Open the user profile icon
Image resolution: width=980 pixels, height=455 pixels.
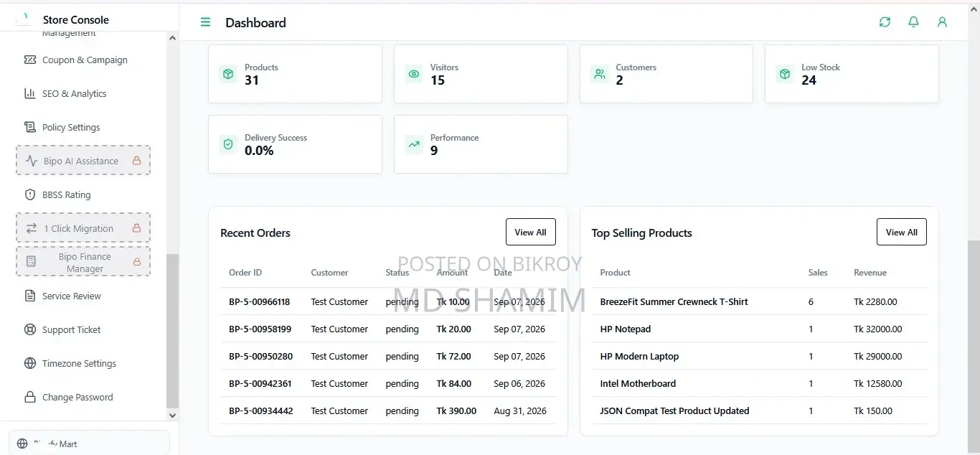coord(942,22)
